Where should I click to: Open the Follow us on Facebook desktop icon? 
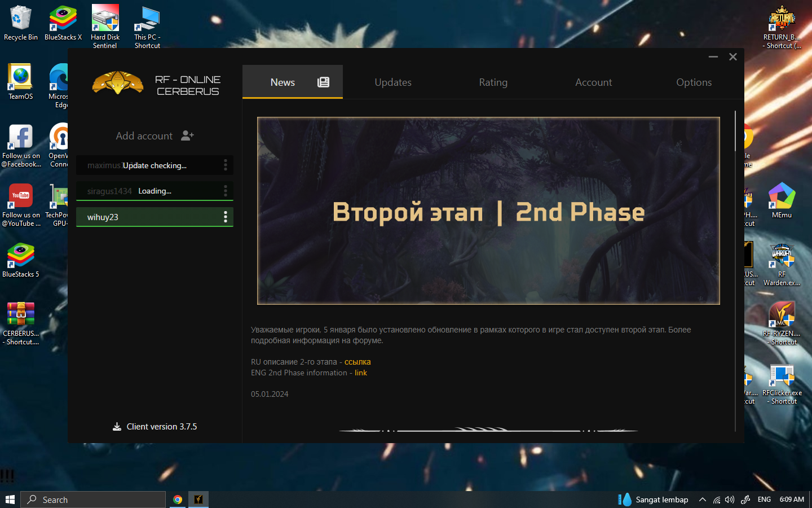coord(21,146)
